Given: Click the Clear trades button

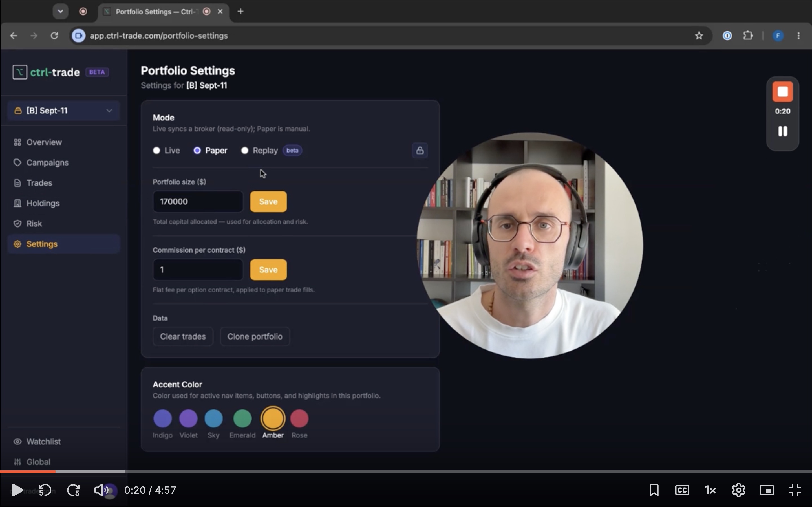Looking at the screenshot, I should 183,336.
